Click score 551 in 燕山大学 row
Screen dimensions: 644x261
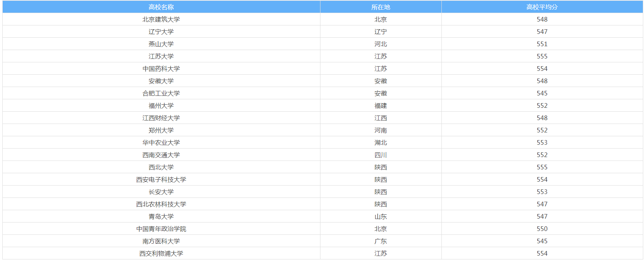[542, 44]
